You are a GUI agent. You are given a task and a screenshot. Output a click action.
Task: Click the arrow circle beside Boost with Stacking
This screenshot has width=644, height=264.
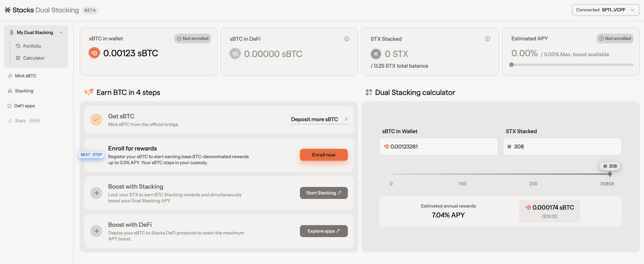click(96, 193)
